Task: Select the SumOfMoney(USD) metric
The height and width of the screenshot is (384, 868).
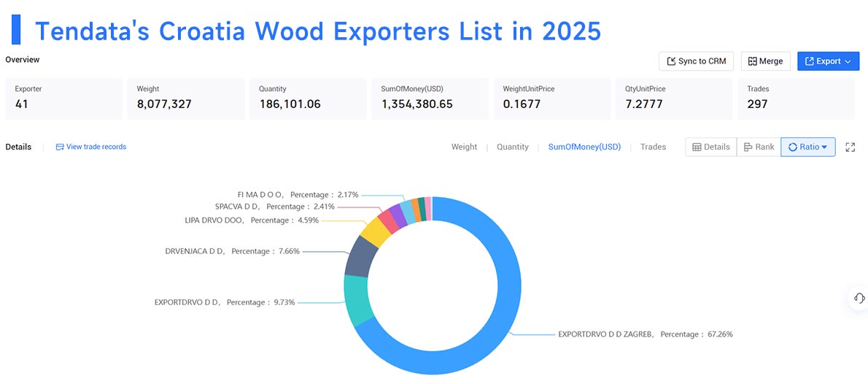Action: 584,147
